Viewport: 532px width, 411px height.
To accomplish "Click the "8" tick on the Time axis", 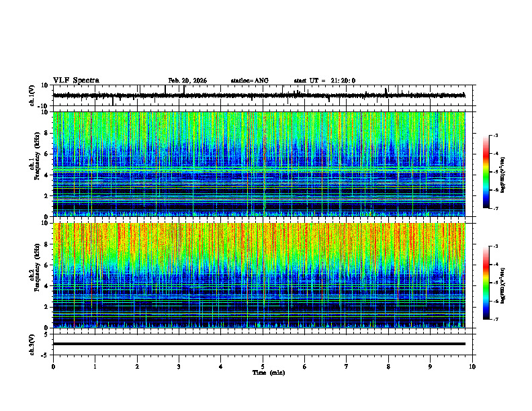I will point(388,367).
